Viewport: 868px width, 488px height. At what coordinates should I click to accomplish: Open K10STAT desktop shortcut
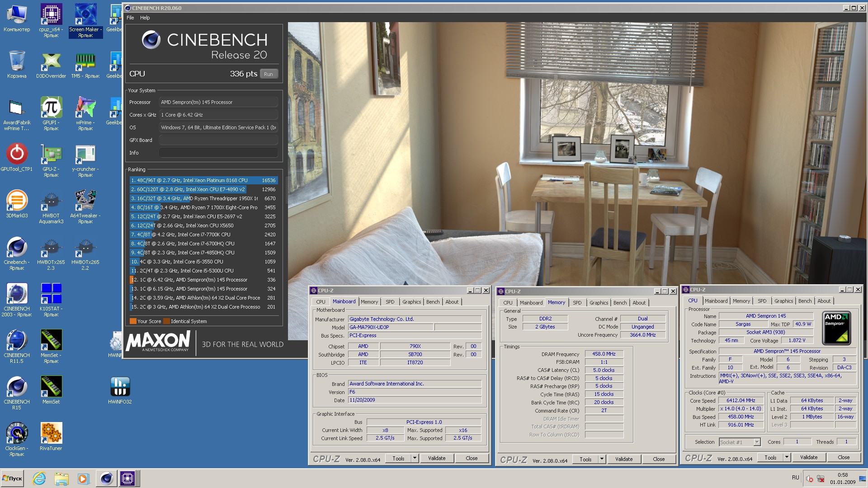51,300
